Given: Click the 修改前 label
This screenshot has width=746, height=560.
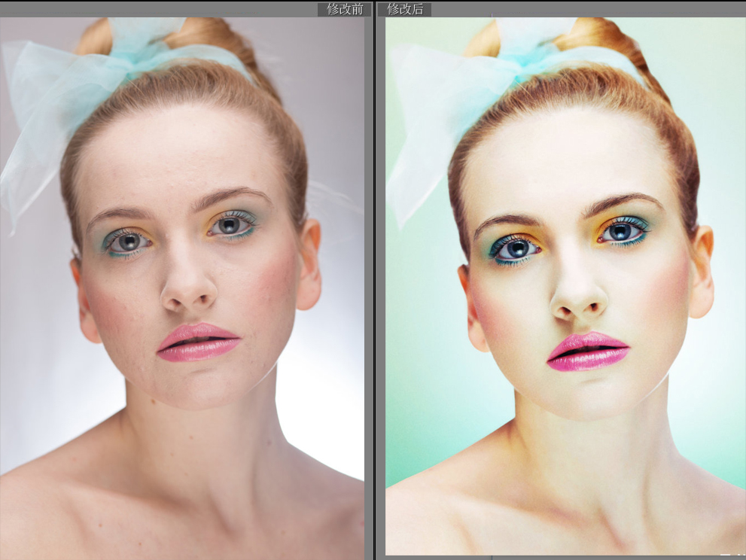Looking at the screenshot, I should click(x=345, y=9).
